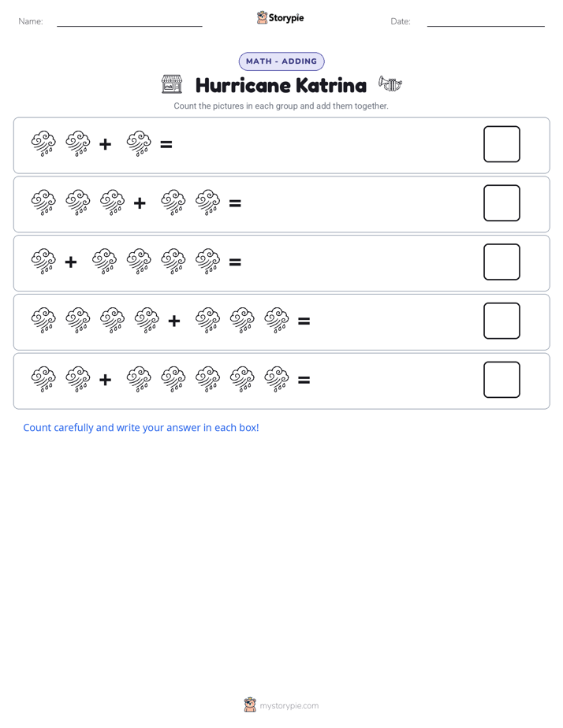Click the equals sign in the second row
This screenshot has height=728, width=563.
[x=235, y=203]
